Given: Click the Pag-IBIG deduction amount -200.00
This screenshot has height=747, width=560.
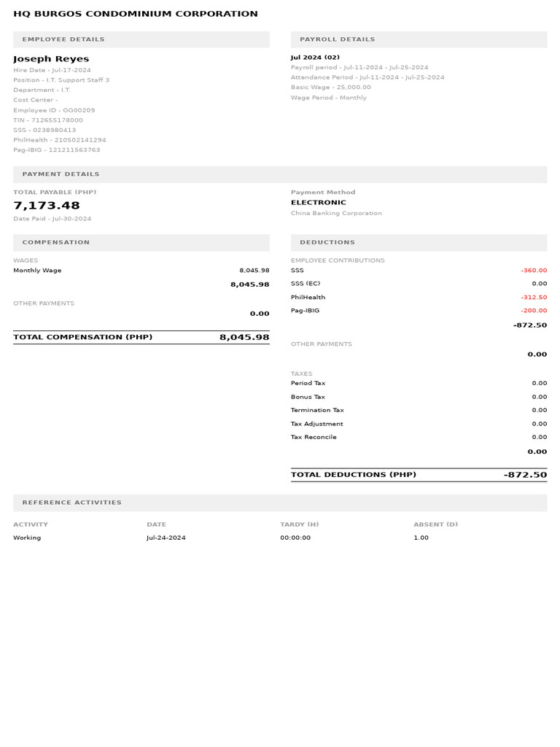Looking at the screenshot, I should [x=534, y=311].
